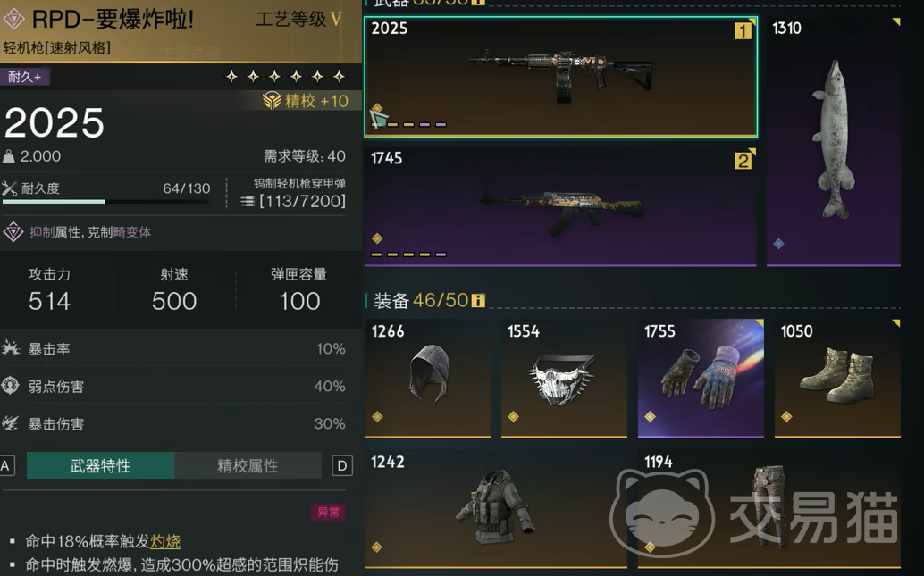
Task: Click the 异常 status tag
Action: coord(328,512)
